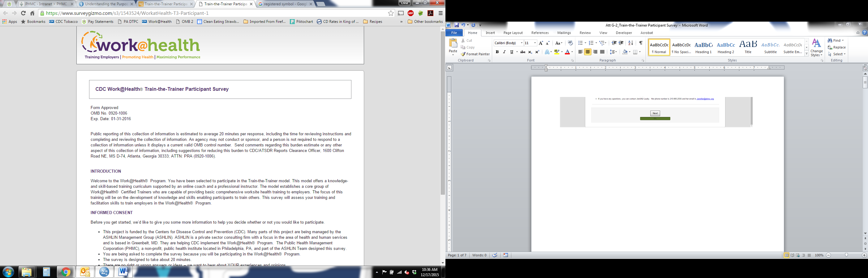Open the Change Styles dropdown

click(x=816, y=48)
